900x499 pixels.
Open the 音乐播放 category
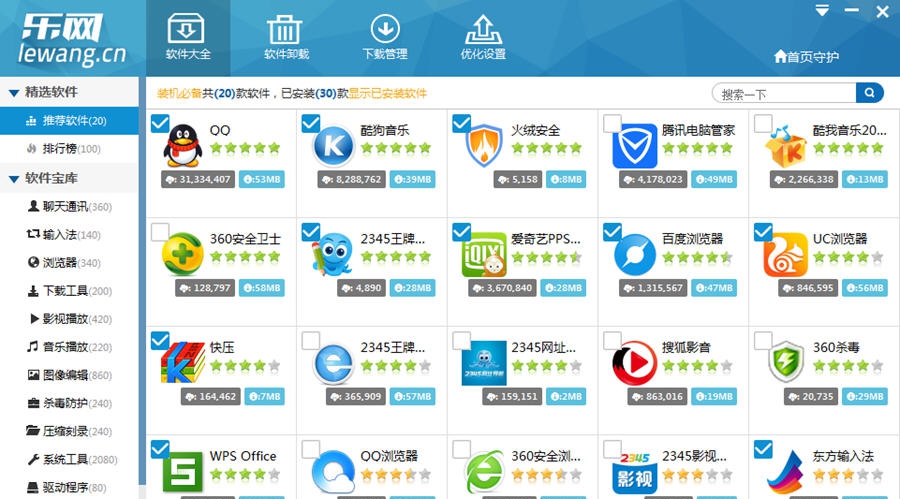tap(69, 347)
